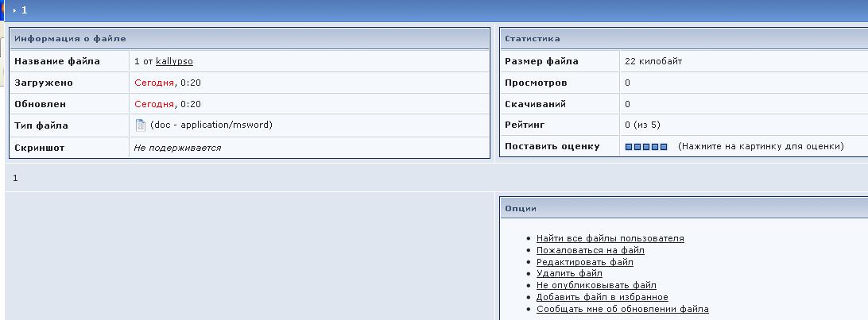This screenshot has height=320, width=868.
Task: Report file via "Пожаловаться на файл"
Action: pyautogui.click(x=590, y=250)
